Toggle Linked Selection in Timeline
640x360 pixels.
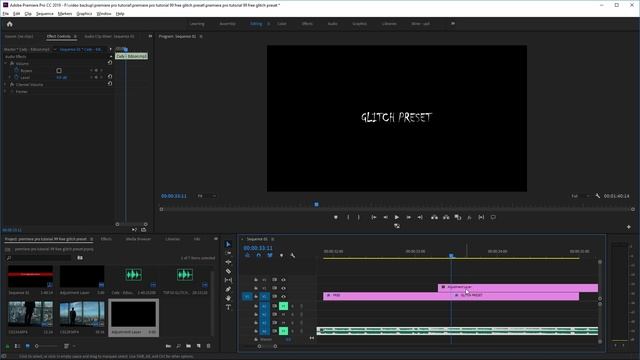[270, 255]
